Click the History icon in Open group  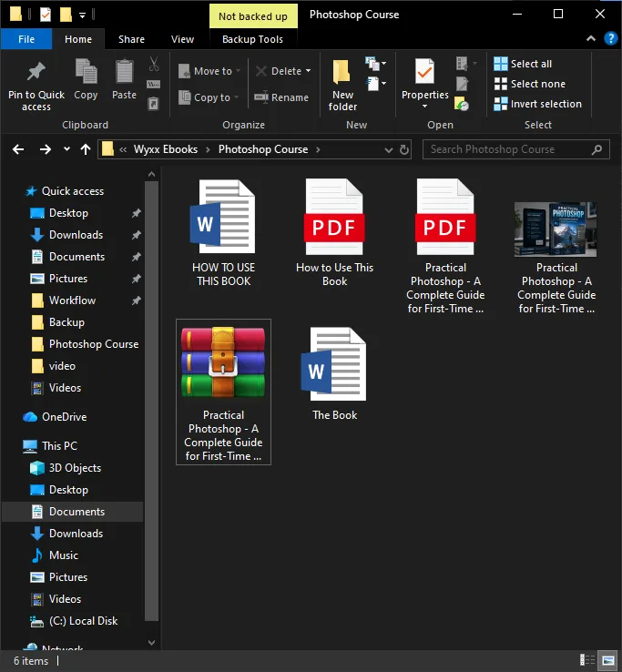[461, 104]
